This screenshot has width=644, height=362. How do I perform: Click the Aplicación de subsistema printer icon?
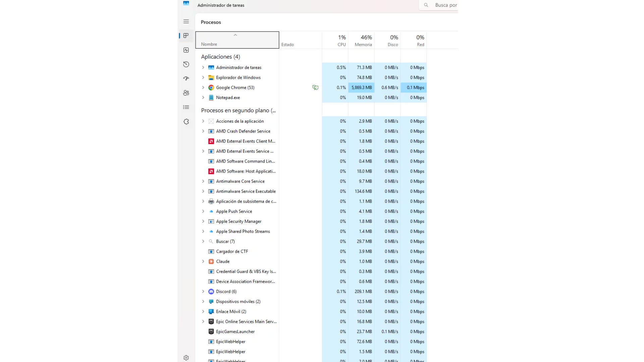(x=211, y=201)
